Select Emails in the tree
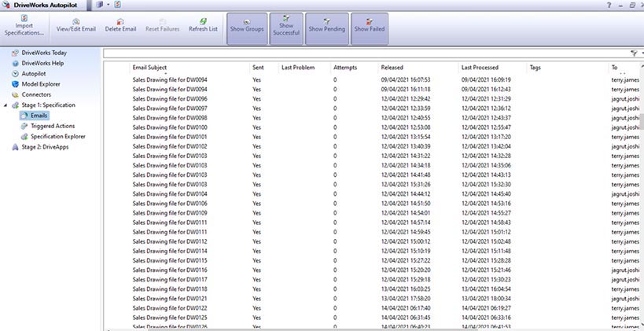Viewport: 644px width, 331px height. tap(39, 116)
